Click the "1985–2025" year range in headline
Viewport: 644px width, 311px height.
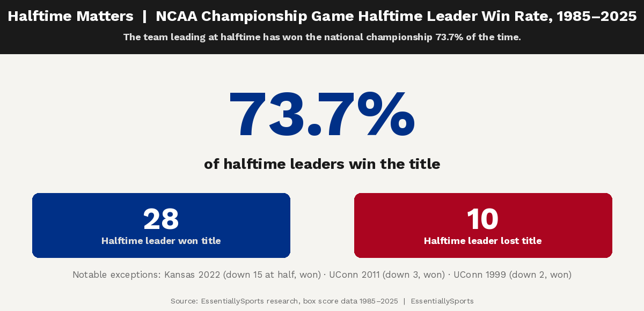(x=596, y=17)
